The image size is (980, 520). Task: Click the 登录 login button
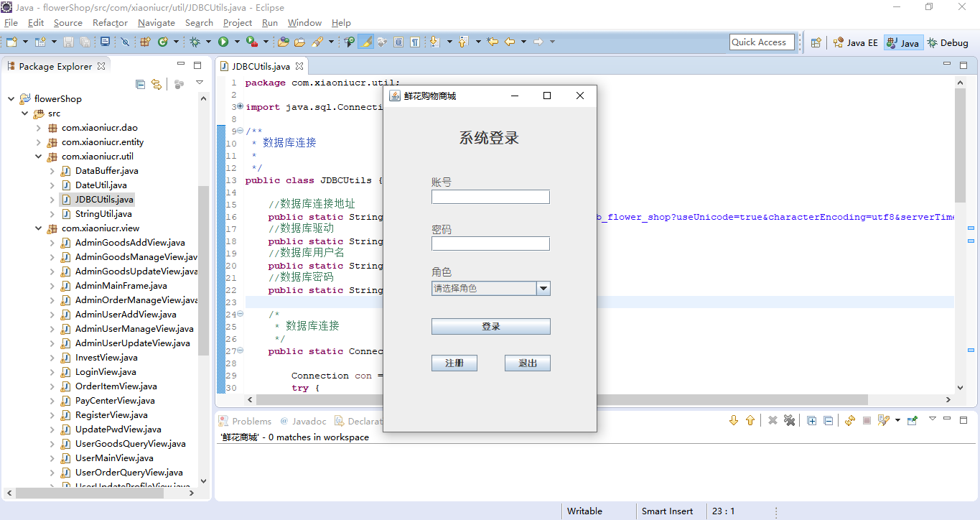coord(491,327)
